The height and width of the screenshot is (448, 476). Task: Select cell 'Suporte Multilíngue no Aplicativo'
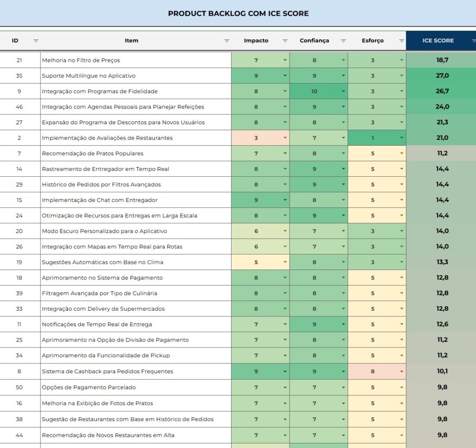pyautogui.click(x=136, y=76)
